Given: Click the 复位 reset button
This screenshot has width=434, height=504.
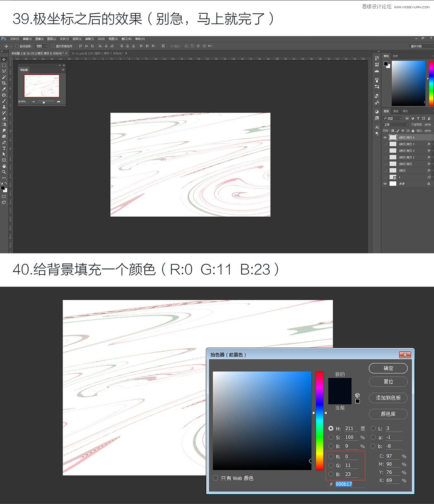Looking at the screenshot, I should pyautogui.click(x=388, y=382).
